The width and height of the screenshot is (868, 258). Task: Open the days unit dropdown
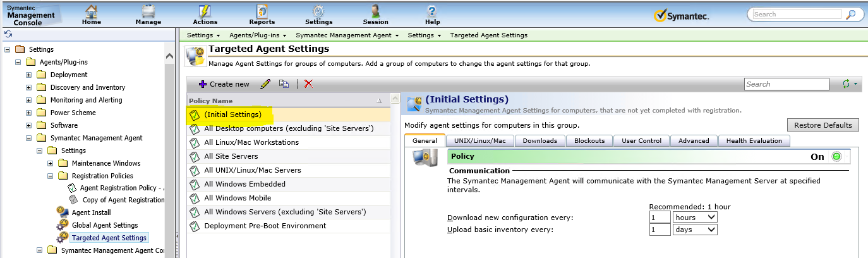[695, 230]
